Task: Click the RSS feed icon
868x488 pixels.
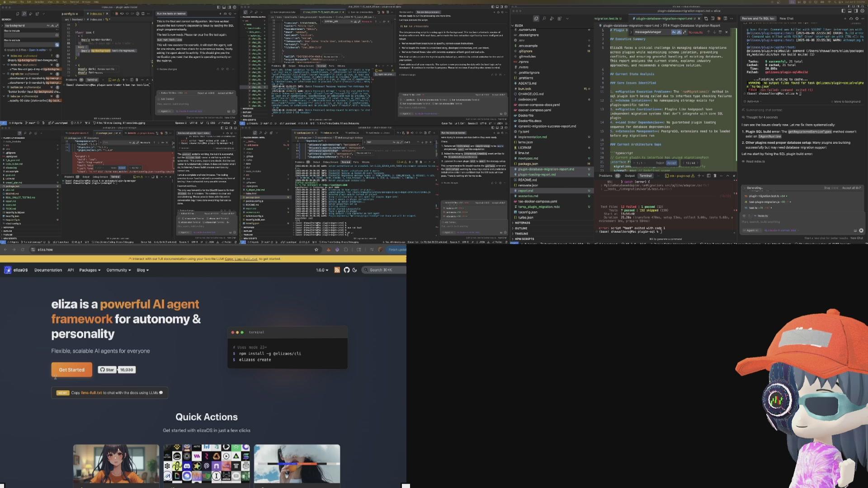Action: [337, 270]
